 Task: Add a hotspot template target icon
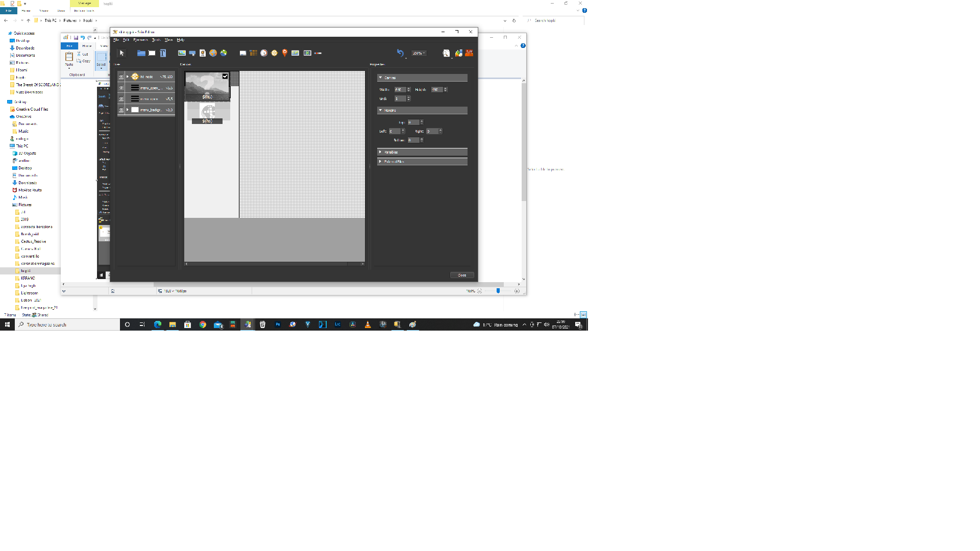[274, 53]
